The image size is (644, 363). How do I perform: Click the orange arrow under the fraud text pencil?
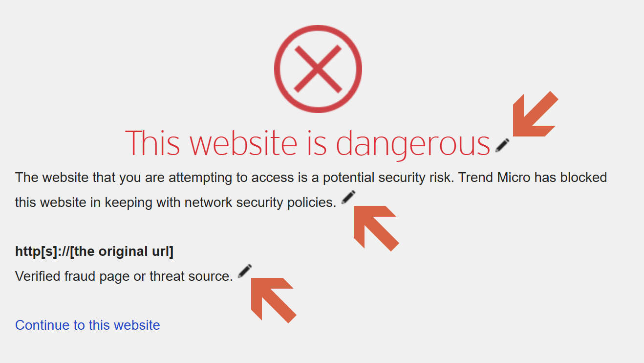click(x=272, y=298)
